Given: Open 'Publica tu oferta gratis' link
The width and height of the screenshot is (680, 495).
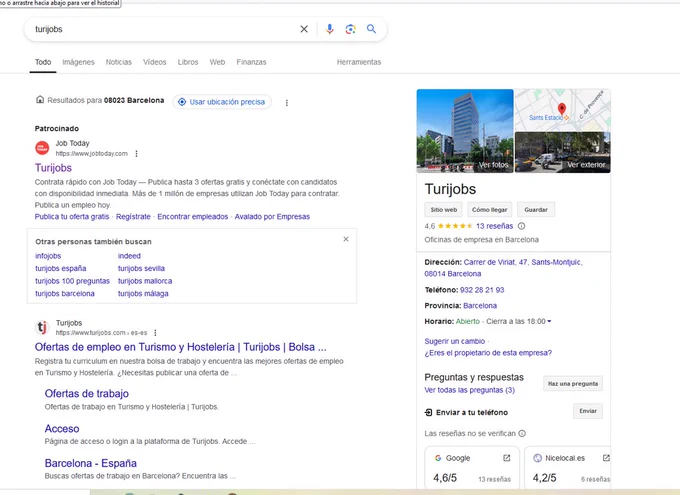Looking at the screenshot, I should (x=72, y=216).
